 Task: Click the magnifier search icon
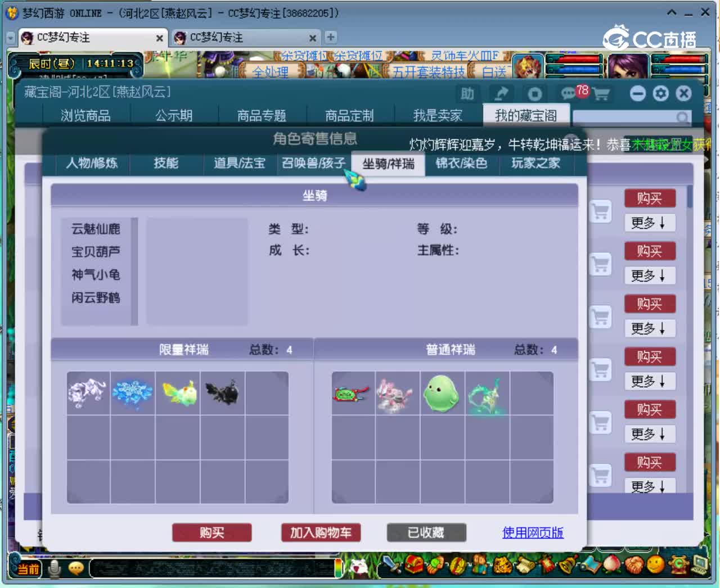pyautogui.click(x=682, y=117)
